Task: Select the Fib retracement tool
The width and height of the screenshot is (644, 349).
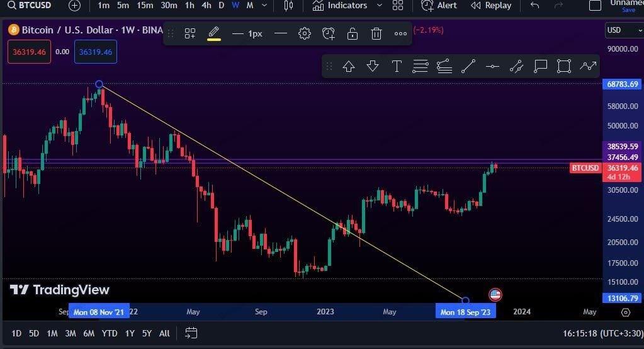Action: pos(420,66)
